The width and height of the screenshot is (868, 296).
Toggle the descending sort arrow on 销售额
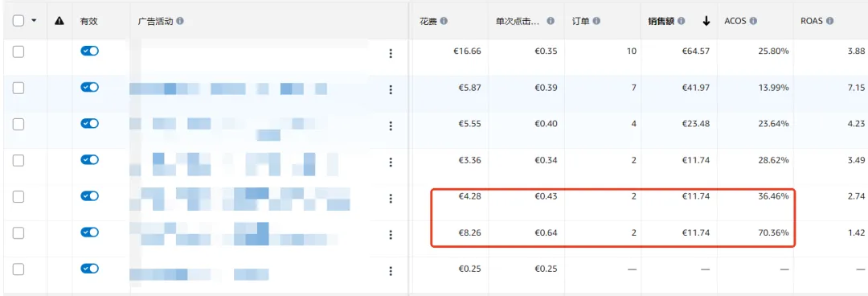point(706,21)
